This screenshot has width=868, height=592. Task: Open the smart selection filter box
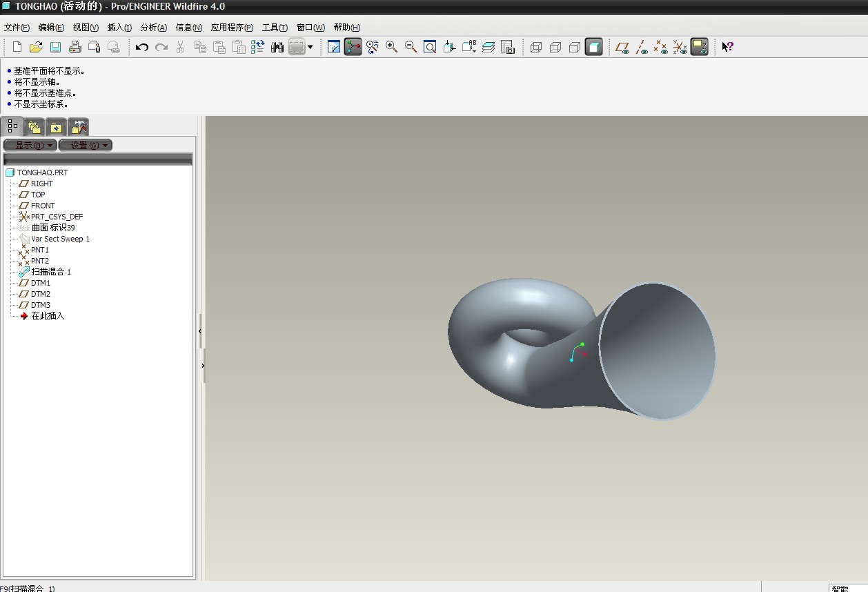coord(848,589)
